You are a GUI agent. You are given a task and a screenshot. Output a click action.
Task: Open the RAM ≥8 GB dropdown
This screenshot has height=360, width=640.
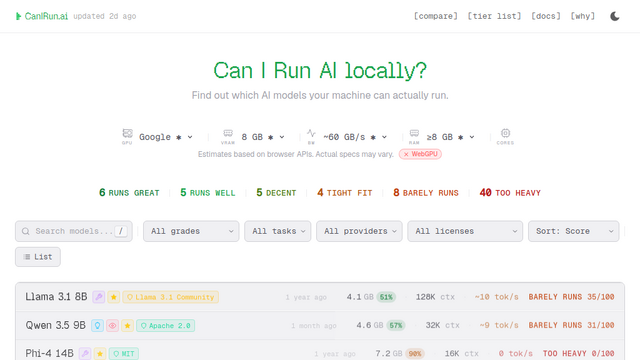[x=450, y=137]
